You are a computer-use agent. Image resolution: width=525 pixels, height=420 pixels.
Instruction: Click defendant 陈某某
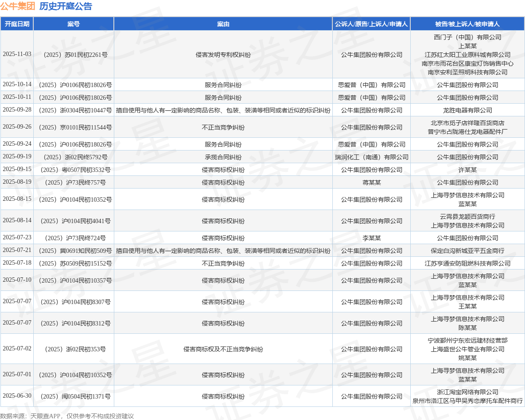pyautogui.click(x=467, y=328)
